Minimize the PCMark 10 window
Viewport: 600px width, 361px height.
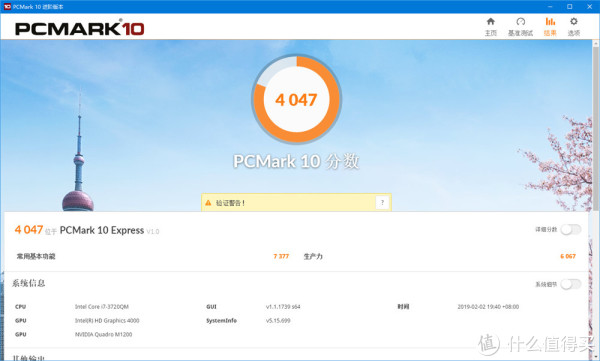(550, 7)
